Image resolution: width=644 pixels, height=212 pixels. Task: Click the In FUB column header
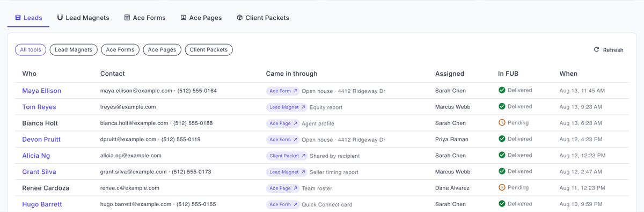(x=508, y=74)
